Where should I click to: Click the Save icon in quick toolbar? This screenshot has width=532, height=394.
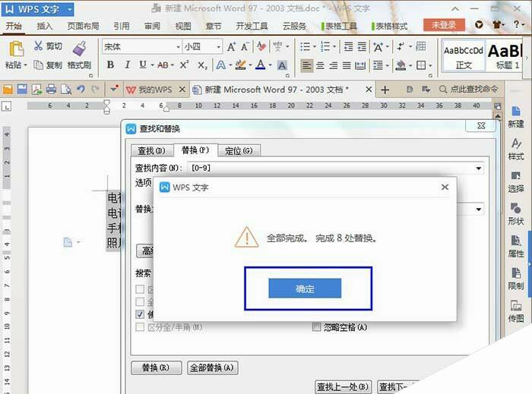[x=22, y=90]
